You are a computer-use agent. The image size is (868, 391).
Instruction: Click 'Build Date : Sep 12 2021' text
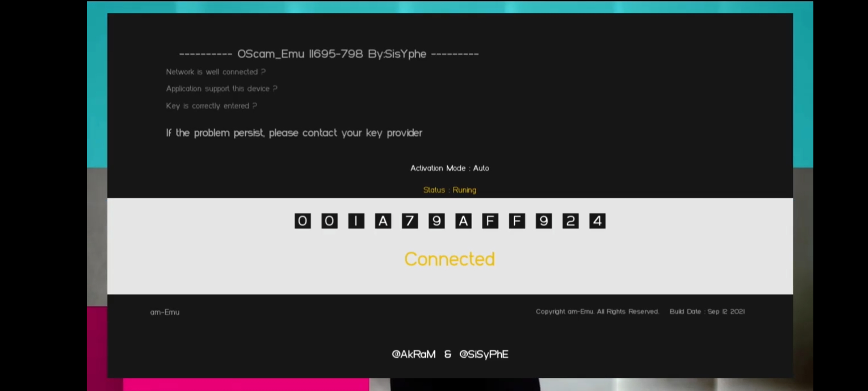707,312
